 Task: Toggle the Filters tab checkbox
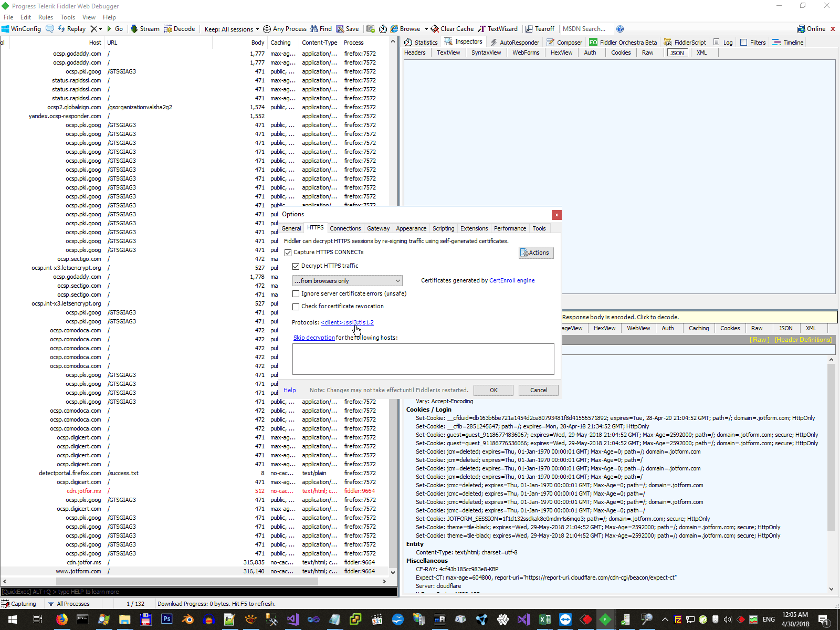point(743,43)
